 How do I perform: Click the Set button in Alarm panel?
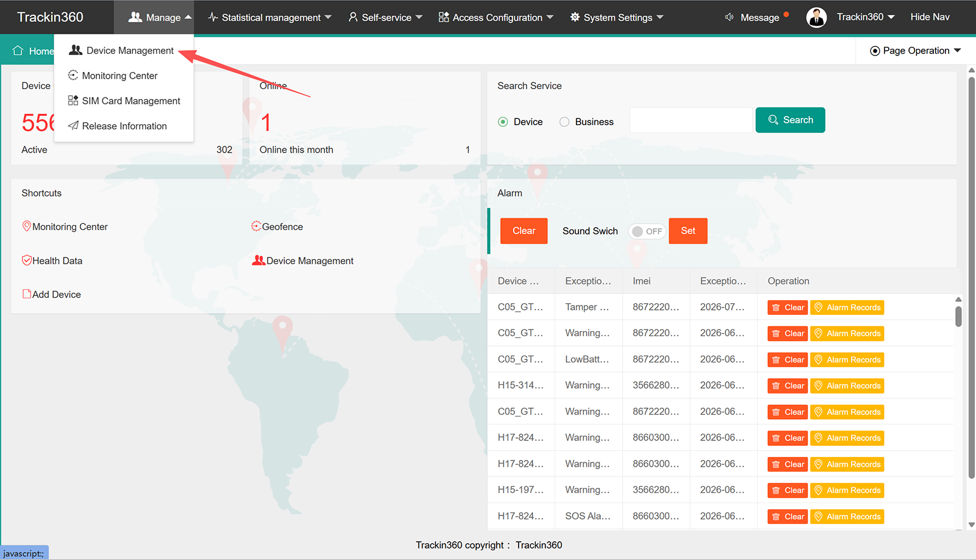click(x=688, y=231)
